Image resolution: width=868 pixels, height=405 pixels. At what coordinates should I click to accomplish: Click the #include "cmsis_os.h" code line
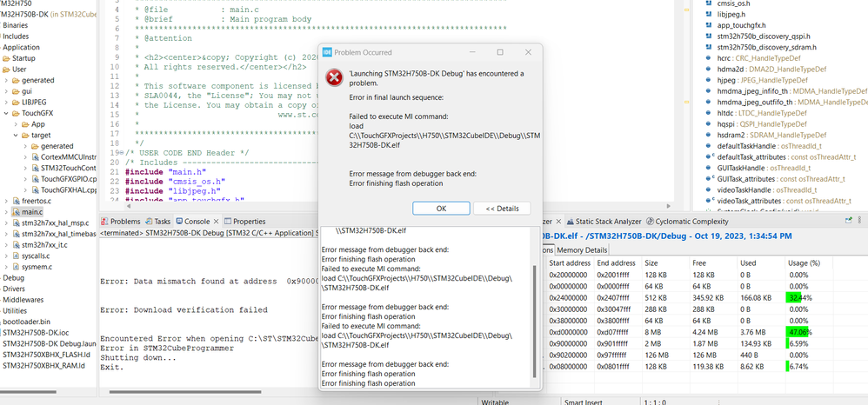[x=176, y=182]
